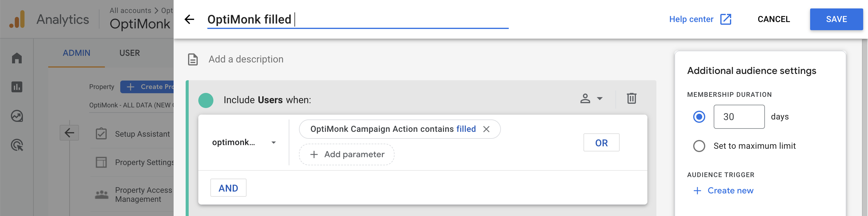Open Help center external link icon

(x=725, y=19)
